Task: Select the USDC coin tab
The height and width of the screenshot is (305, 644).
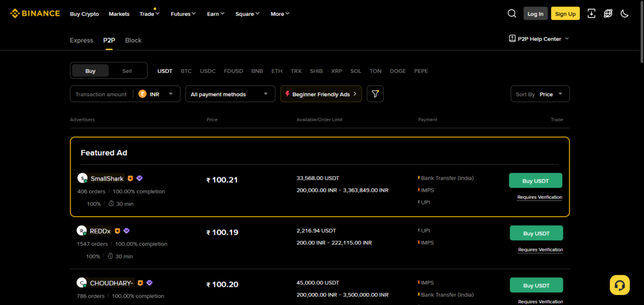Action: pyautogui.click(x=208, y=71)
